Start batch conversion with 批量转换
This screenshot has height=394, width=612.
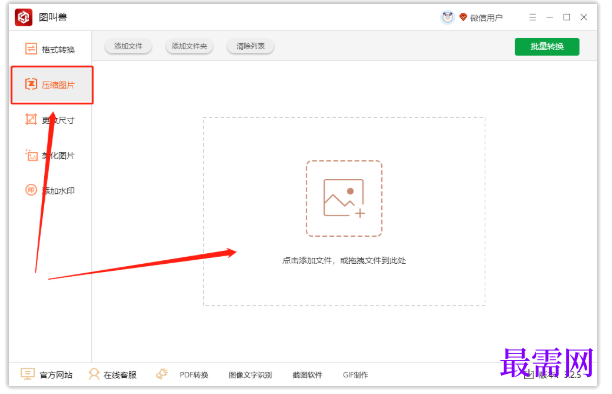click(547, 47)
